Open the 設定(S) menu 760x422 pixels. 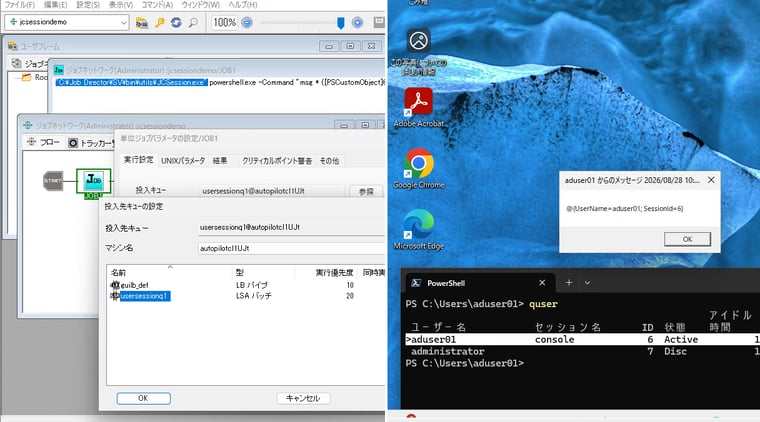pyautogui.click(x=88, y=4)
